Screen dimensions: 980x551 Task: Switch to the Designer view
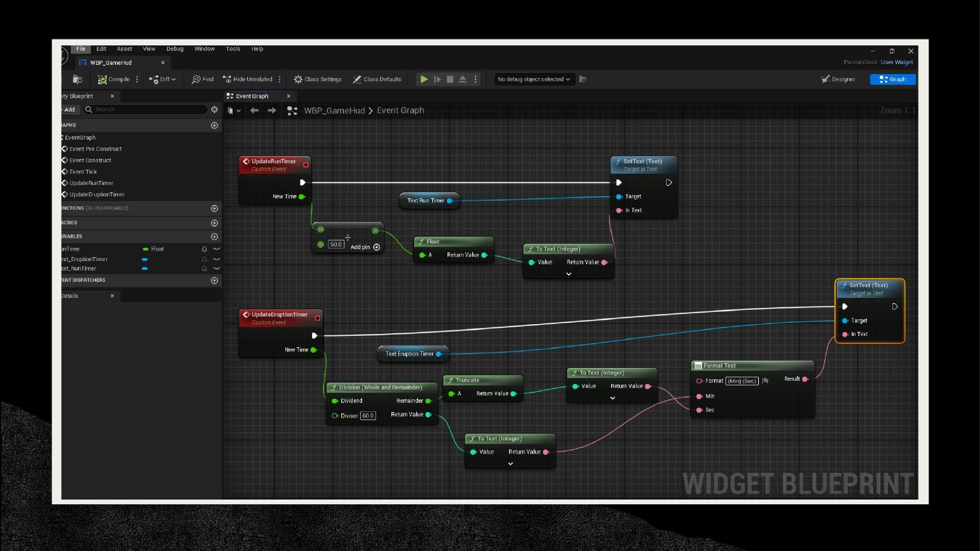point(838,79)
